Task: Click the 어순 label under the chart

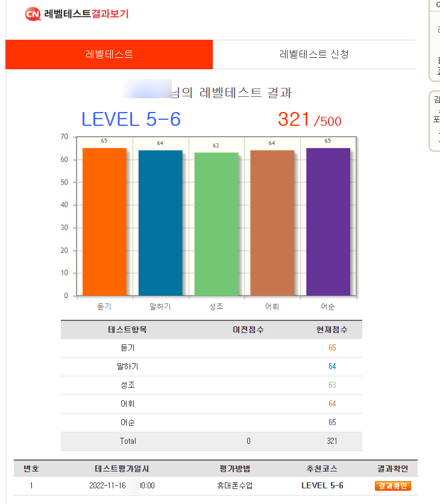Action: [x=328, y=307]
